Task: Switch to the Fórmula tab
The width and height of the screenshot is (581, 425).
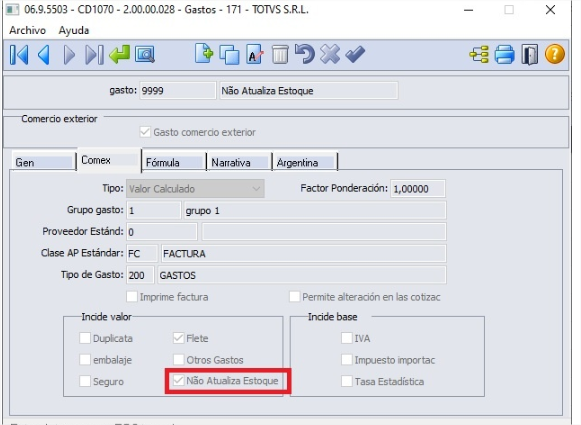Action: pyautogui.click(x=174, y=162)
